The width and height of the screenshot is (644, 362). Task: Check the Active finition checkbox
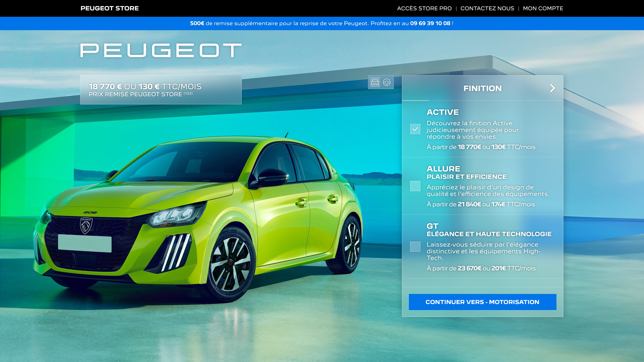415,129
